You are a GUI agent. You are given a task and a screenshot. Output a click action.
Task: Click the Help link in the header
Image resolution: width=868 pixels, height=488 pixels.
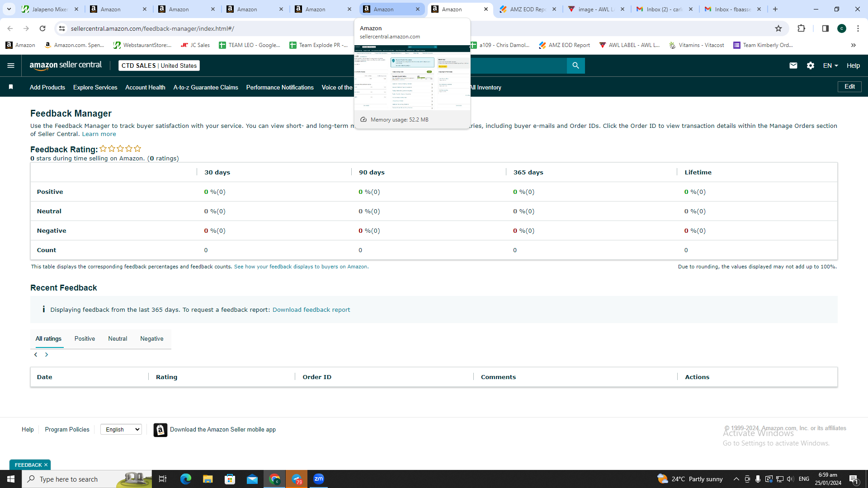coord(853,66)
